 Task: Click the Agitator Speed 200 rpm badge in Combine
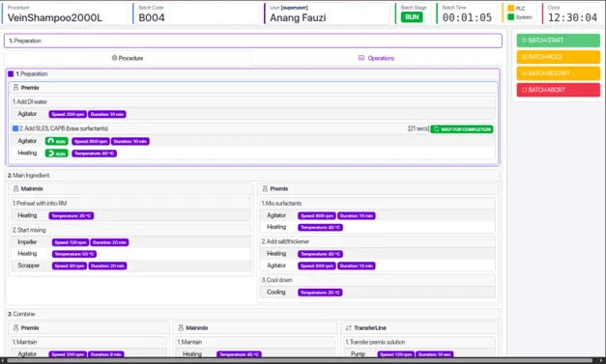point(68,354)
